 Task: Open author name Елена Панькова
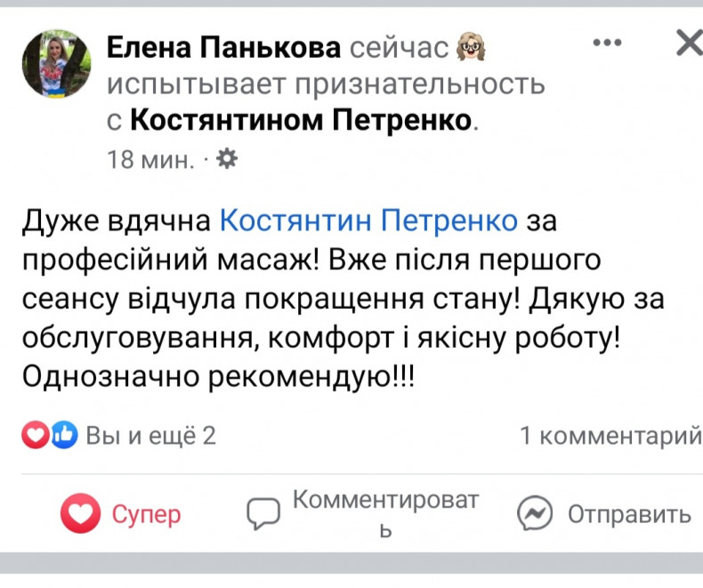click(225, 48)
